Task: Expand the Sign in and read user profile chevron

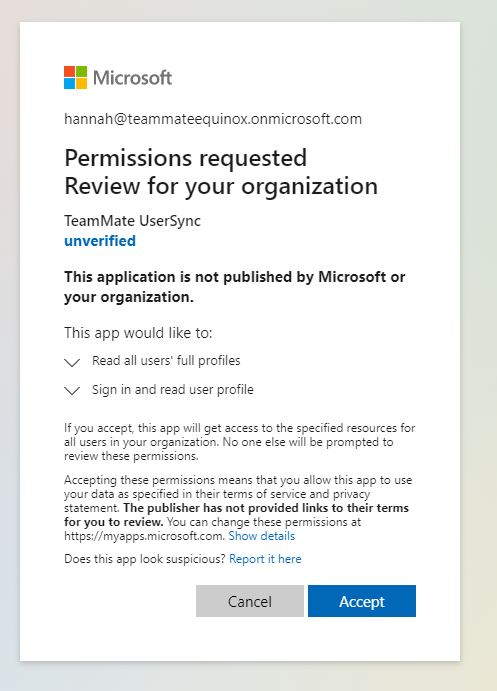Action: [x=72, y=390]
